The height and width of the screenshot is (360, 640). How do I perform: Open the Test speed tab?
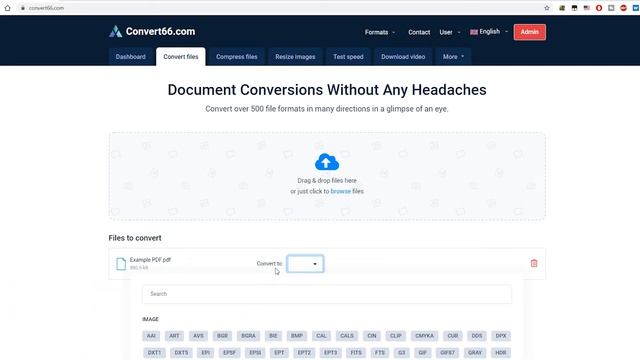(348, 57)
